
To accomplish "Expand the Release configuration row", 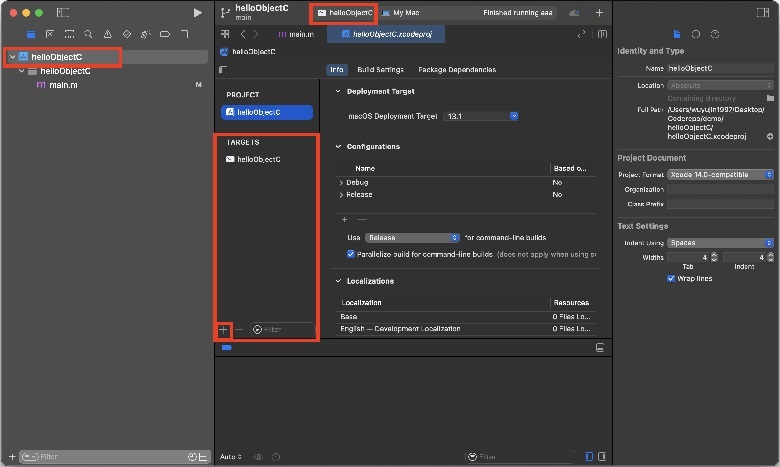I will (x=341, y=195).
